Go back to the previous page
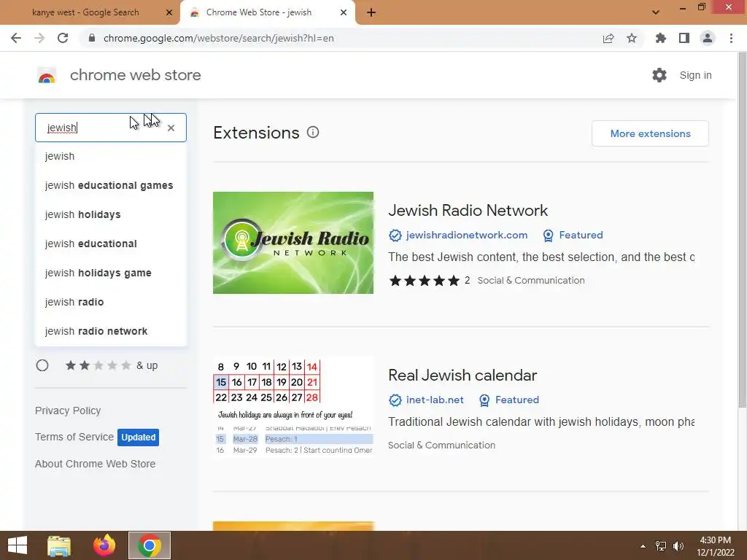This screenshot has width=747, height=560. pos(16,38)
